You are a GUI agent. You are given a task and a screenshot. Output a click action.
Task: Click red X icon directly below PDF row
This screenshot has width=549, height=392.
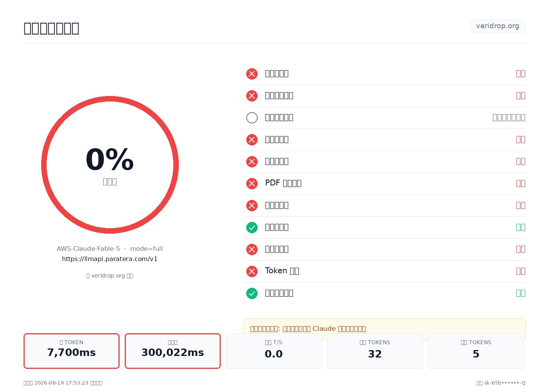pyautogui.click(x=252, y=205)
